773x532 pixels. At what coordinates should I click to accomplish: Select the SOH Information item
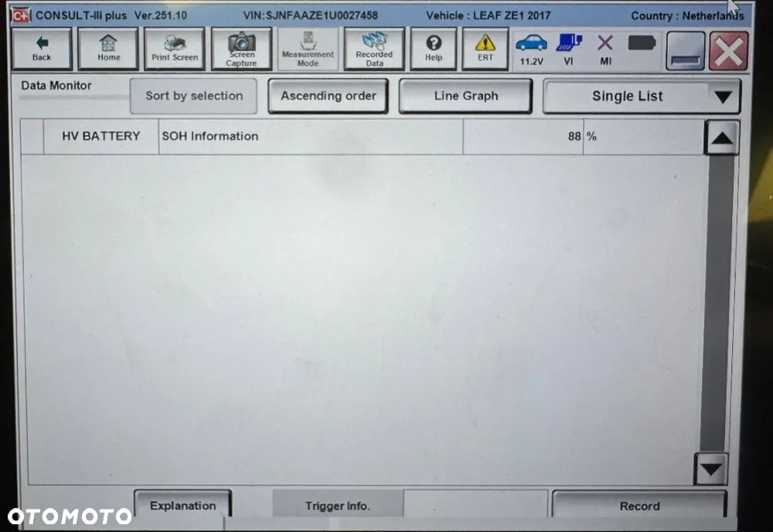tap(311, 137)
